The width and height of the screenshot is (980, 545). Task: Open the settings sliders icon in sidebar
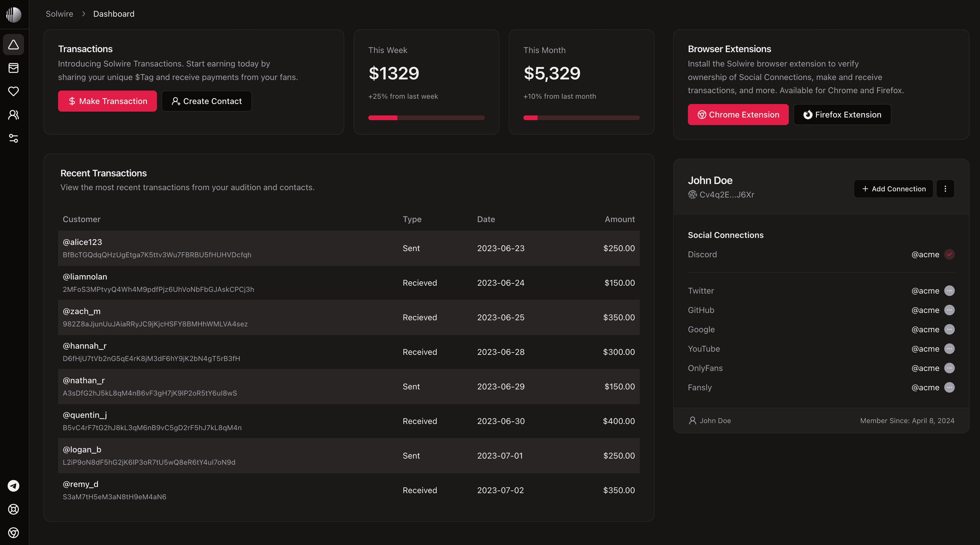pos(14,138)
